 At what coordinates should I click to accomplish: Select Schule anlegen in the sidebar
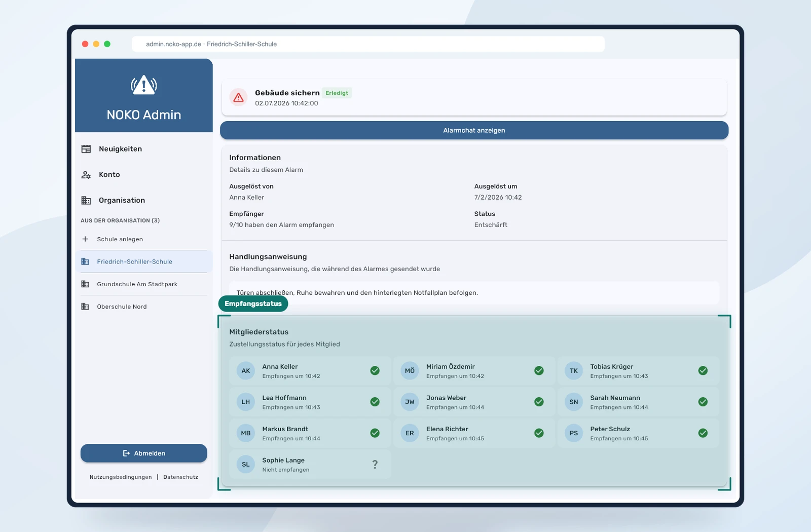144,239
